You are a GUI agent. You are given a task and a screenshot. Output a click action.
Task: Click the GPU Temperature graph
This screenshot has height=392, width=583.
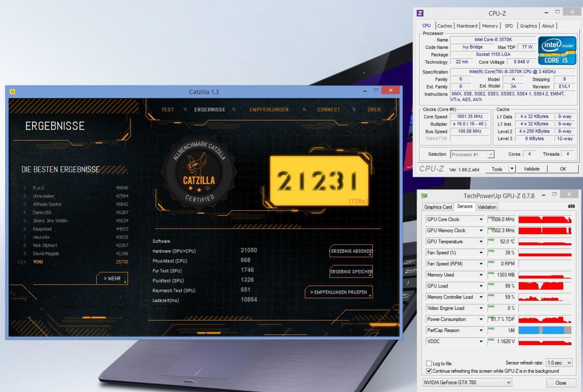(545, 241)
